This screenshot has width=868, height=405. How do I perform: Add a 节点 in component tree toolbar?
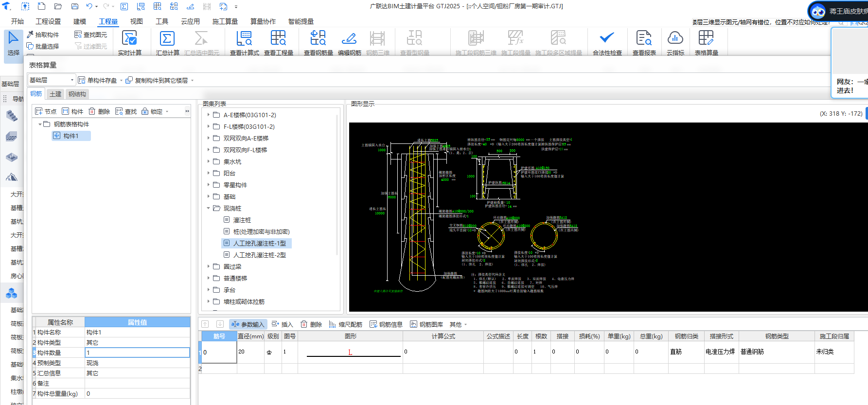click(x=46, y=111)
